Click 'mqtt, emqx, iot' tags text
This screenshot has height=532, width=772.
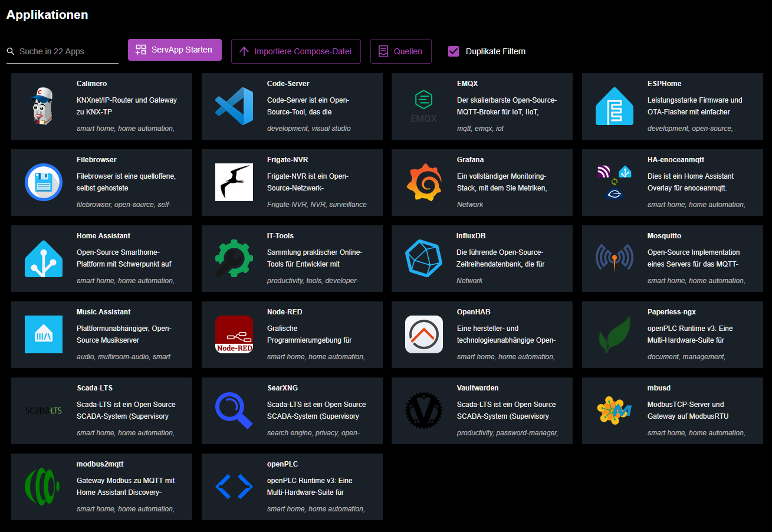[x=481, y=129]
